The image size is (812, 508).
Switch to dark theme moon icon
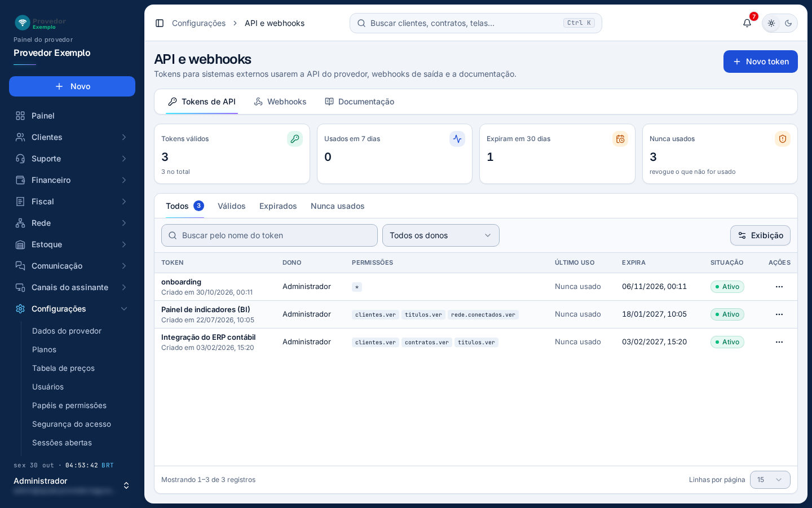tap(788, 23)
